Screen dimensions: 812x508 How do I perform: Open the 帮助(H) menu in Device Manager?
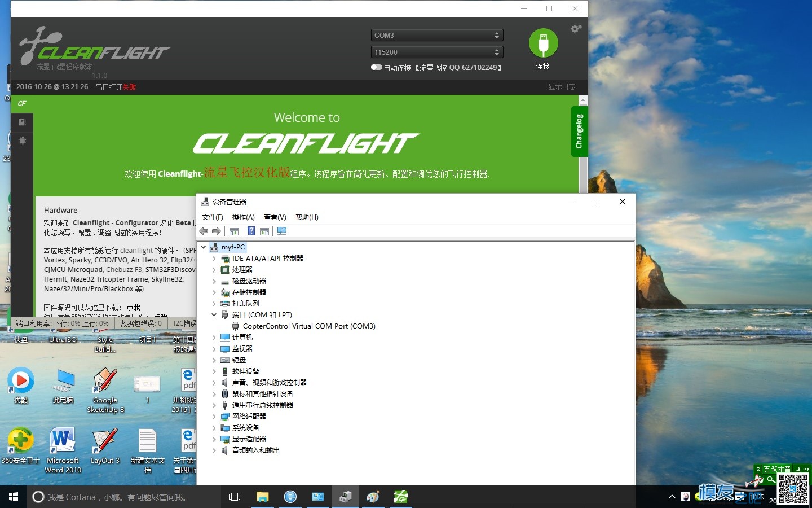pos(307,217)
